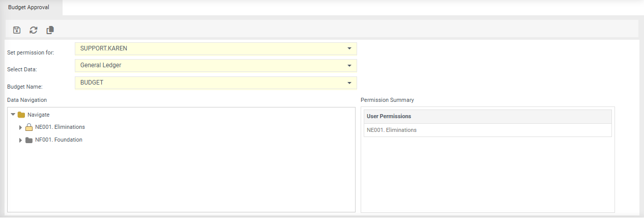The width and height of the screenshot is (644, 218).
Task: Expand the NF001. Foundation node
Action: click(x=21, y=140)
